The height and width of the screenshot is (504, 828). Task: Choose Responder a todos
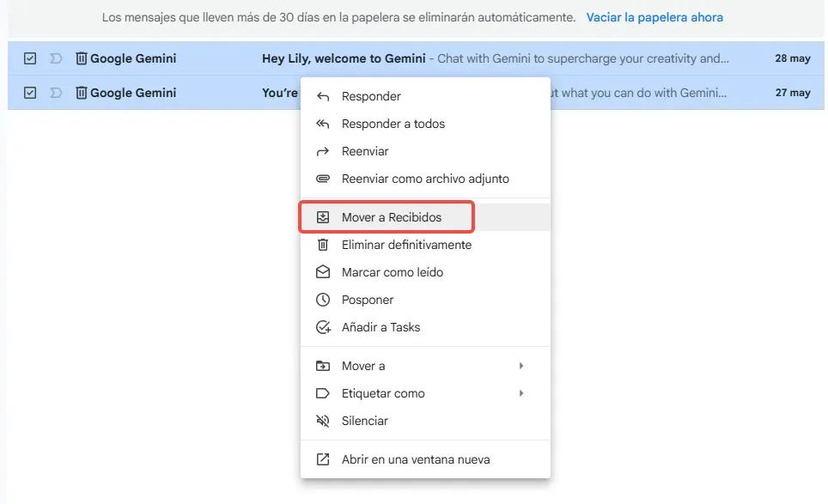[x=425, y=124]
